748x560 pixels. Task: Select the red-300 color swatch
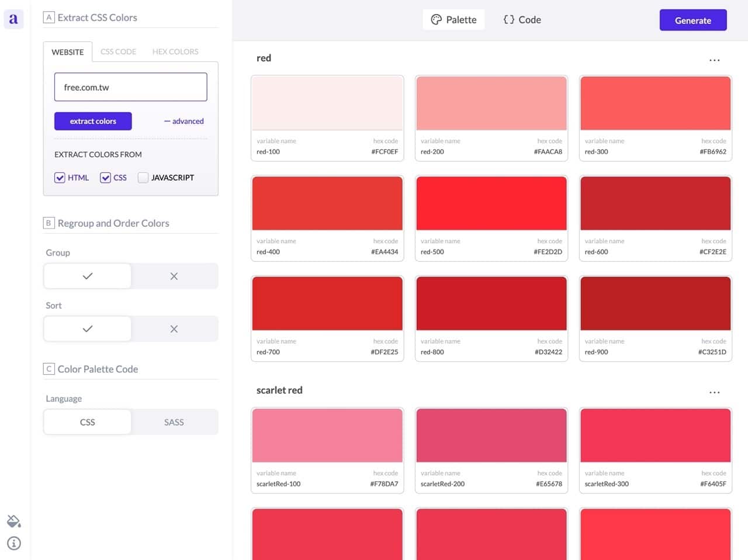point(656,103)
